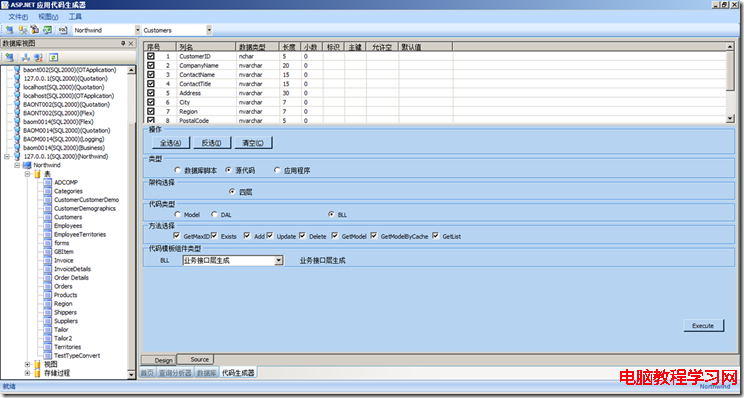The width and height of the screenshot is (744, 398).
Task: Click the Execute button
Action: pyautogui.click(x=703, y=325)
